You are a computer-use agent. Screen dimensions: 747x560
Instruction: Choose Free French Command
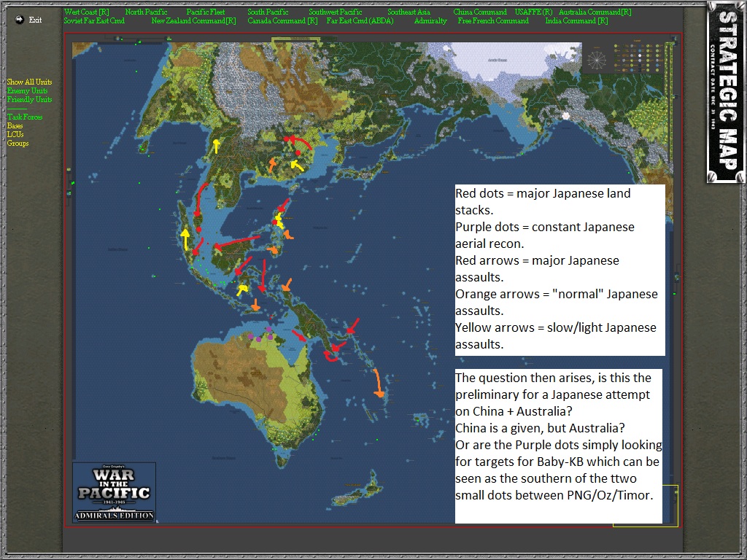tap(493, 20)
